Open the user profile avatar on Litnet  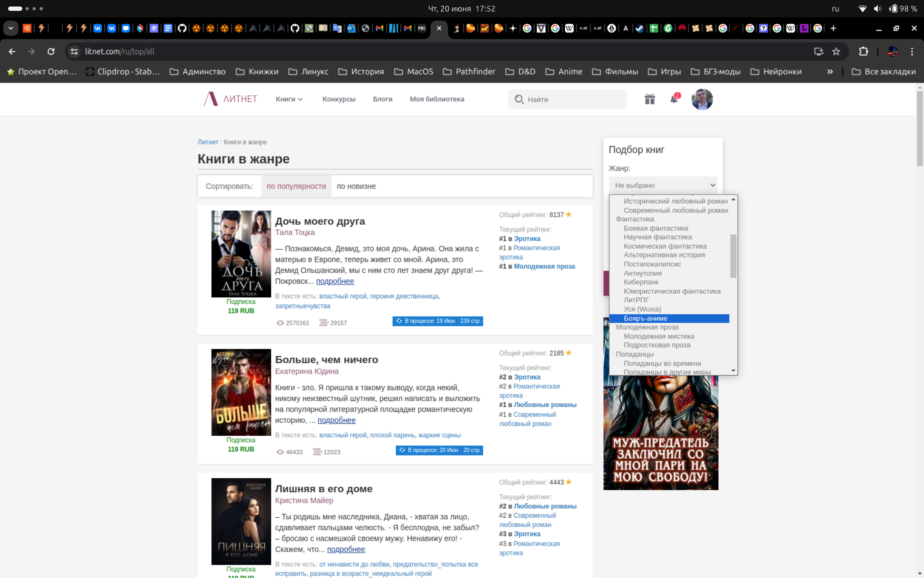(702, 99)
